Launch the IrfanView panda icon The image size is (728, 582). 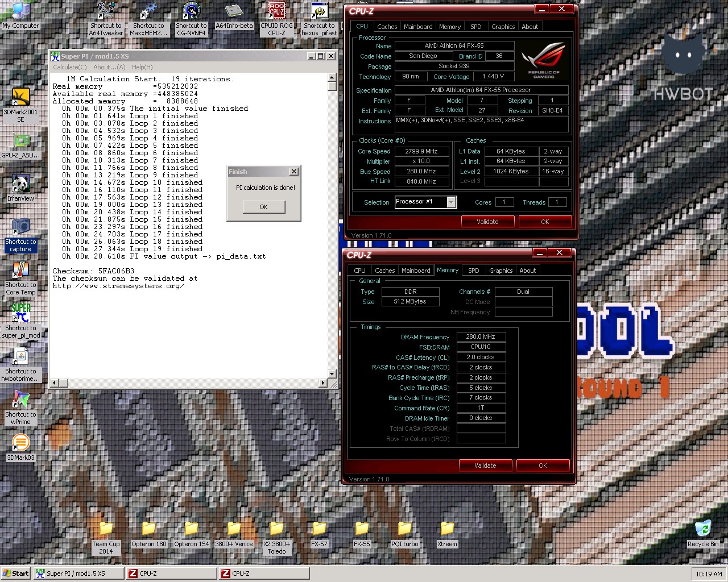point(20,189)
